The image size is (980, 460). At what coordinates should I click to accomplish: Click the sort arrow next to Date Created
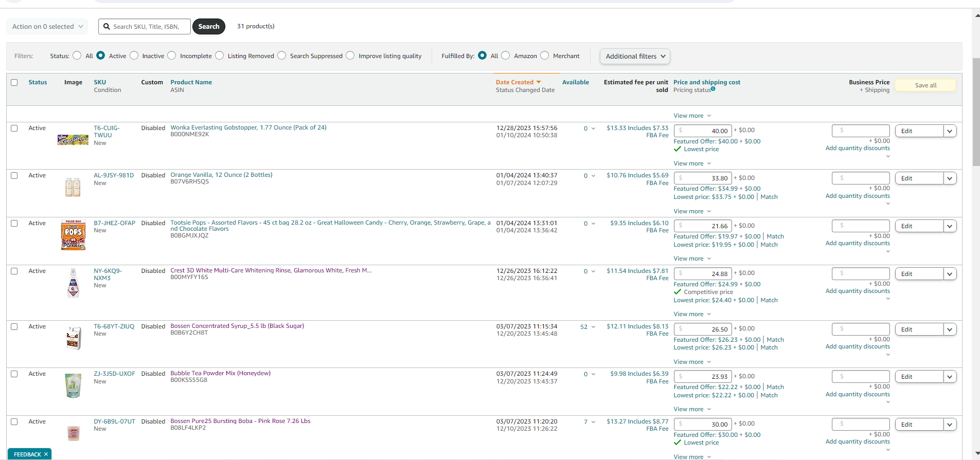(x=539, y=82)
